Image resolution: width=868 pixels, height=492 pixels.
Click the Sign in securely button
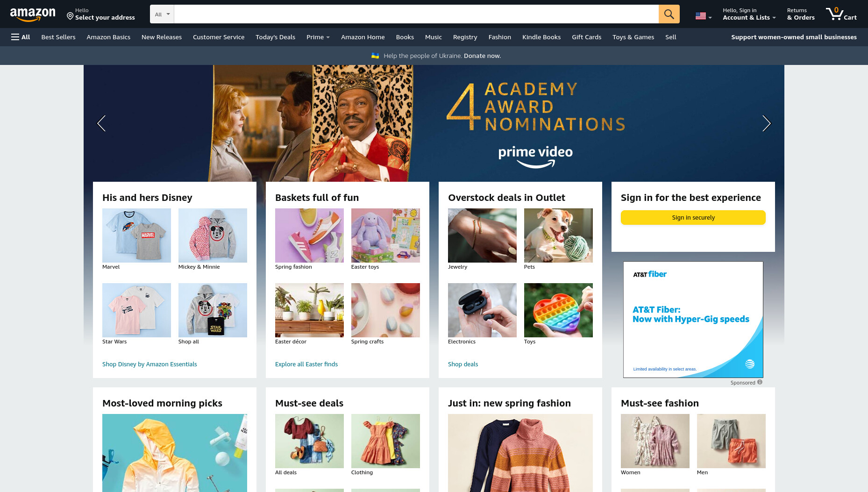click(x=693, y=217)
